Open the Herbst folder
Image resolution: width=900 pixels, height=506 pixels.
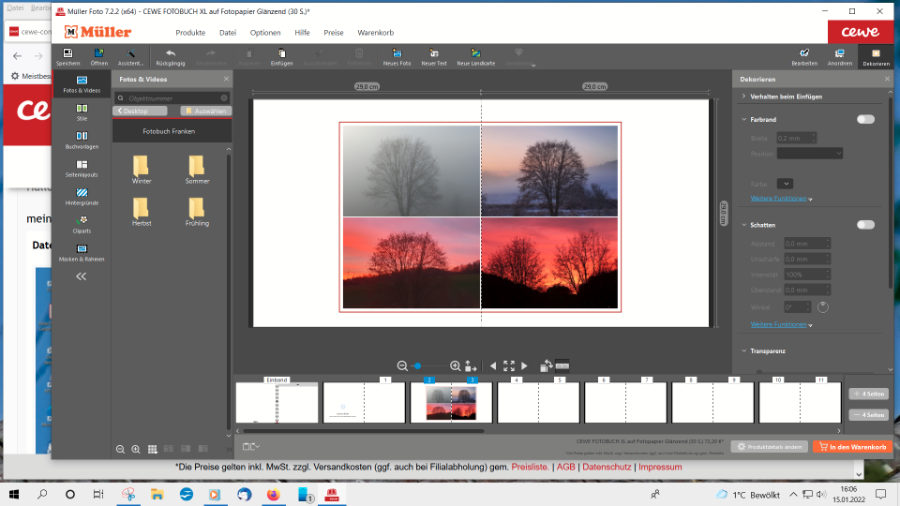pyautogui.click(x=141, y=210)
